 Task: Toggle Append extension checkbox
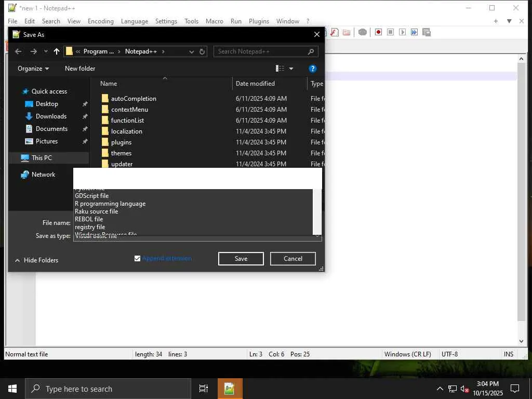pos(137,259)
